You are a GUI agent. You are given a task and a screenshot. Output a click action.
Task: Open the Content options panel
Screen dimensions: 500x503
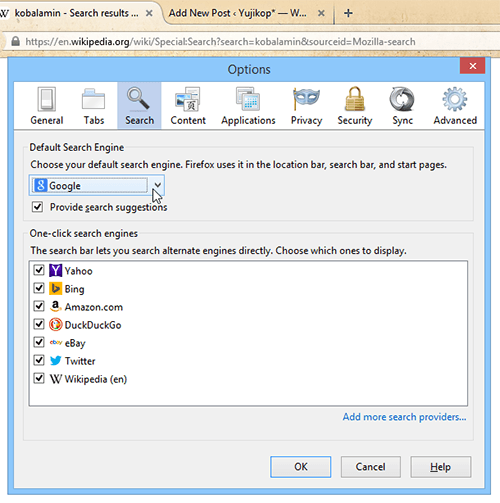[x=188, y=106]
